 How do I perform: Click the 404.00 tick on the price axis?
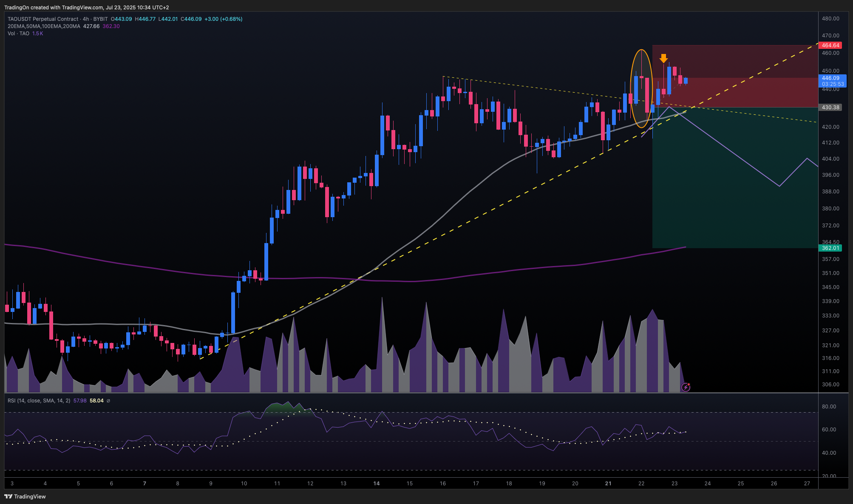click(x=830, y=159)
